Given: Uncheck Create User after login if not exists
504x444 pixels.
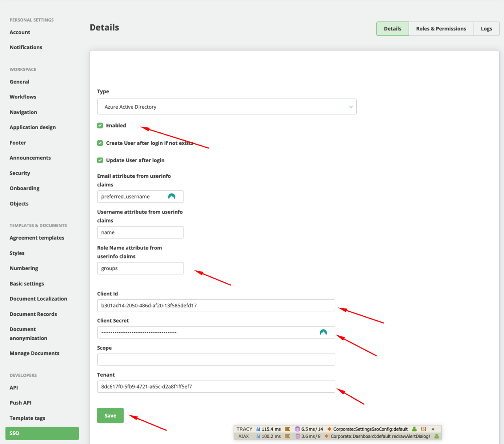Looking at the screenshot, I should tap(100, 143).
